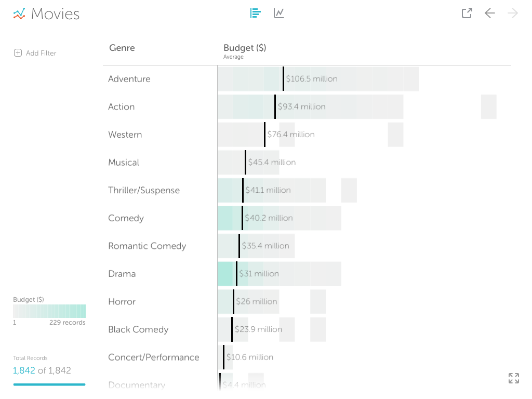Open the Genre column header

(122, 48)
